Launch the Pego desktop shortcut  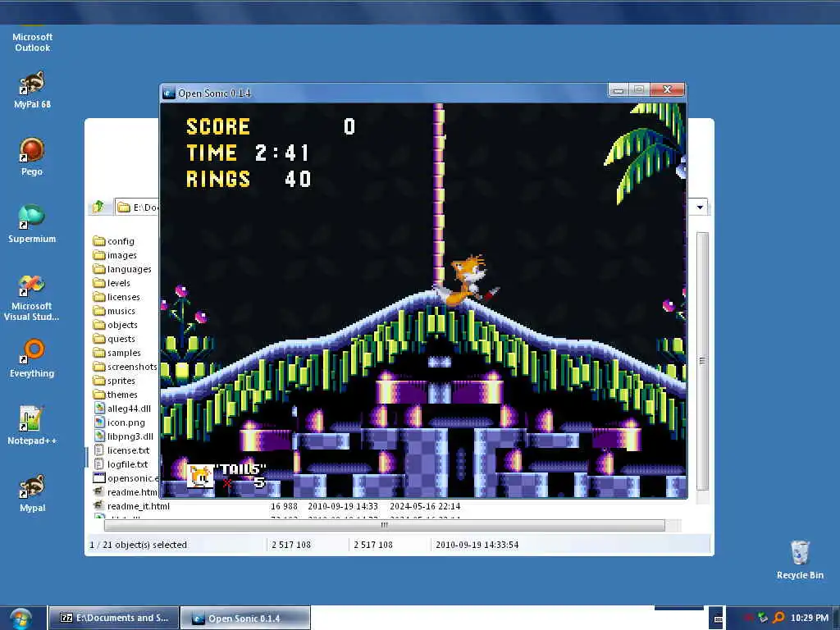pos(32,157)
